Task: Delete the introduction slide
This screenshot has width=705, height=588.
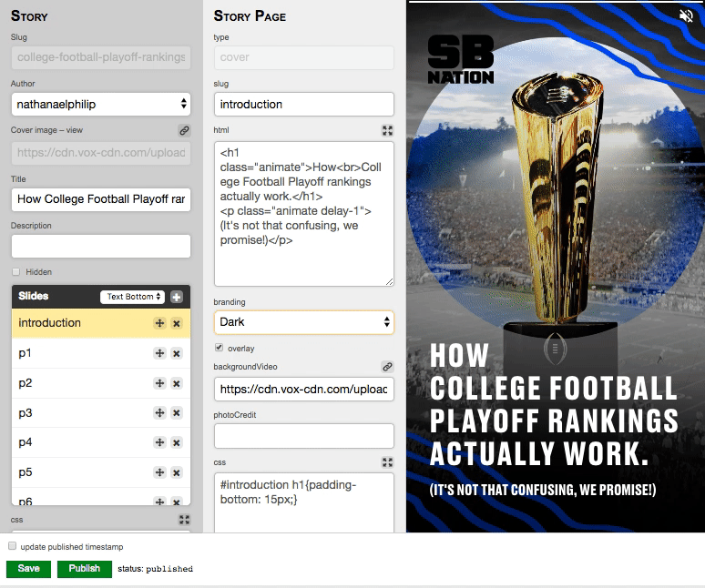Action: 177,323
